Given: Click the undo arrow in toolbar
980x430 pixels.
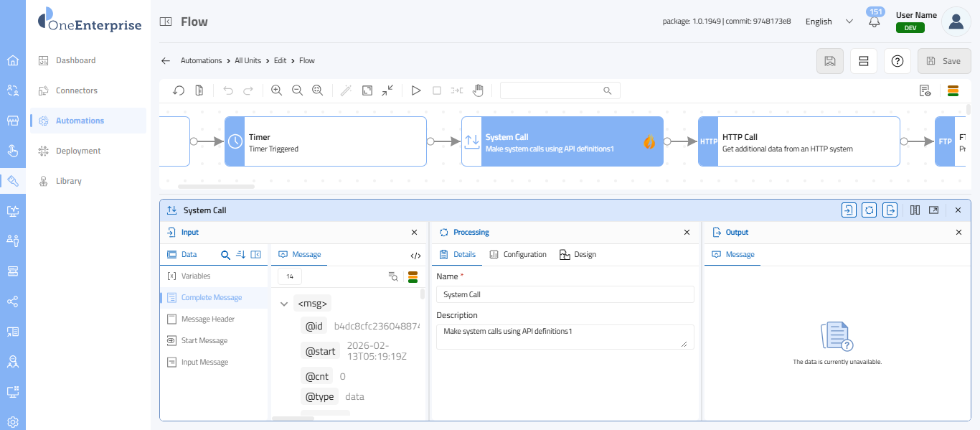Looking at the screenshot, I should click(x=228, y=90).
